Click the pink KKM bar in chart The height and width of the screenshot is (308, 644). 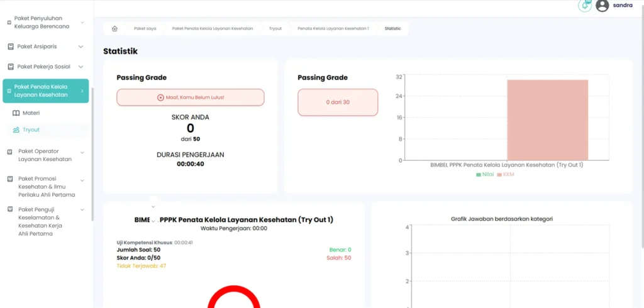click(547, 119)
